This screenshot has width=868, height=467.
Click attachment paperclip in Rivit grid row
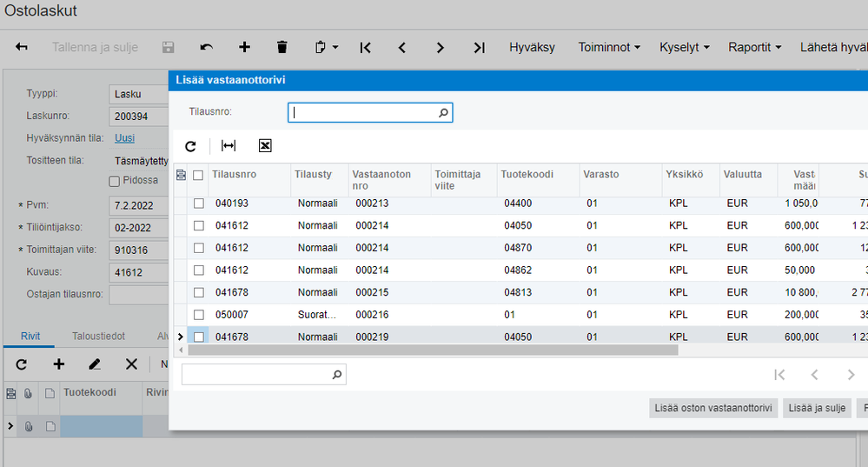point(28,426)
